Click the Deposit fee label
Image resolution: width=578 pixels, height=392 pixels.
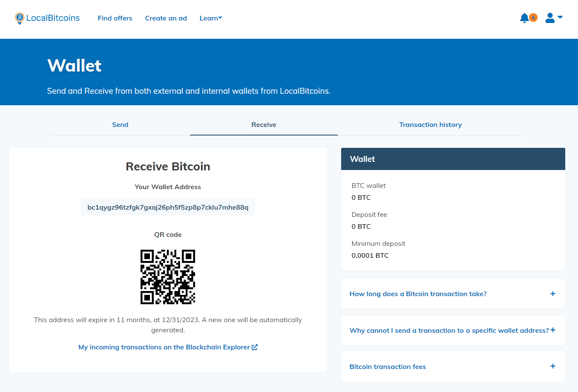[x=369, y=215]
